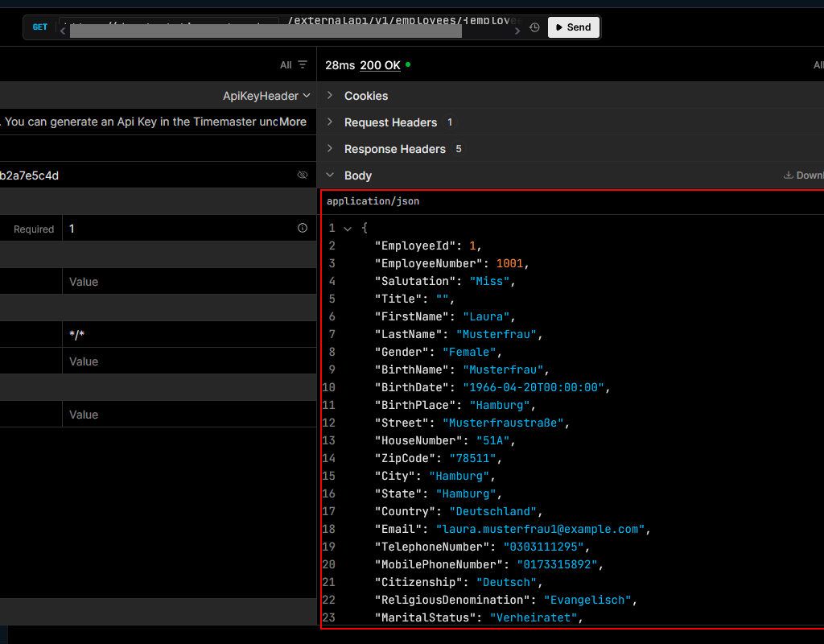Image resolution: width=824 pixels, height=644 pixels.
Task: Open the request history clock icon
Action: pyautogui.click(x=534, y=27)
